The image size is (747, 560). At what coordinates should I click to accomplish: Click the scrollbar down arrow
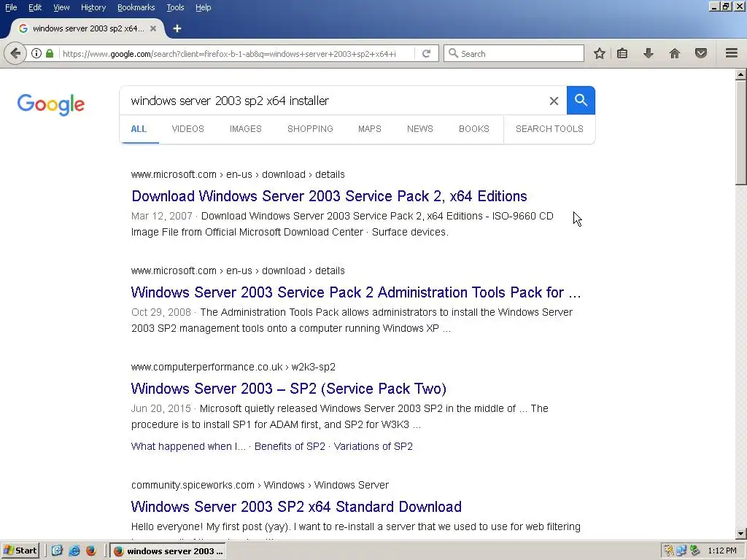click(x=741, y=534)
